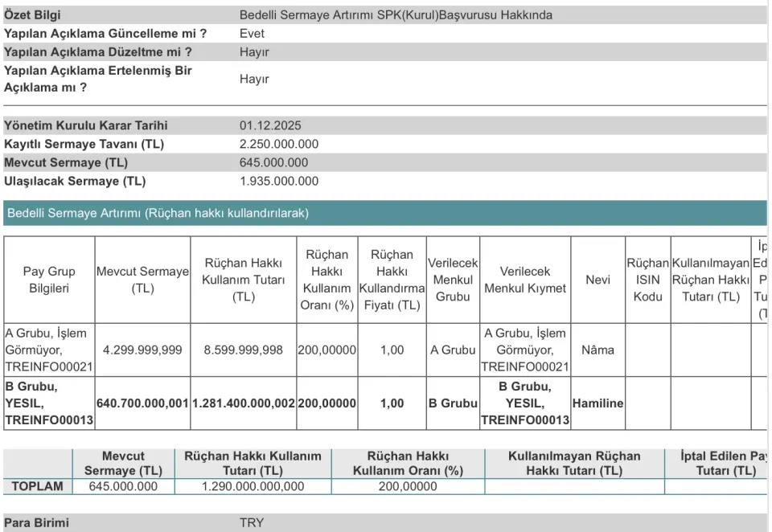Screen dimensions: 772x532
Task: Select the Verilecek Menkul Grubu column header
Action: (453, 280)
